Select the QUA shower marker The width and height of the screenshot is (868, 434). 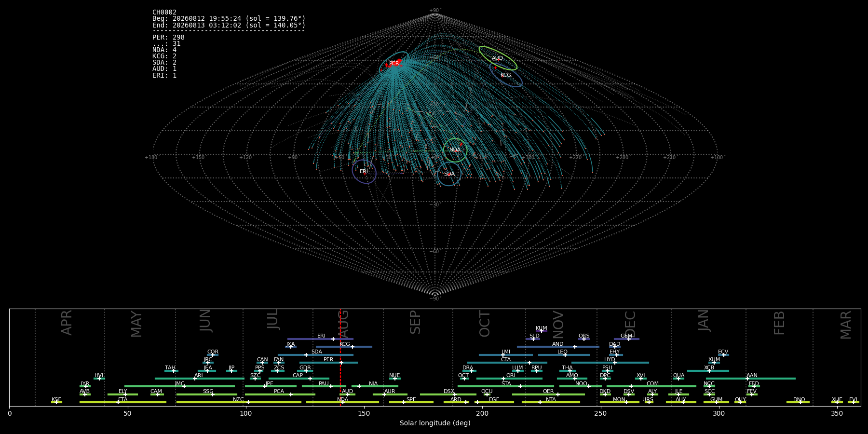678,379
